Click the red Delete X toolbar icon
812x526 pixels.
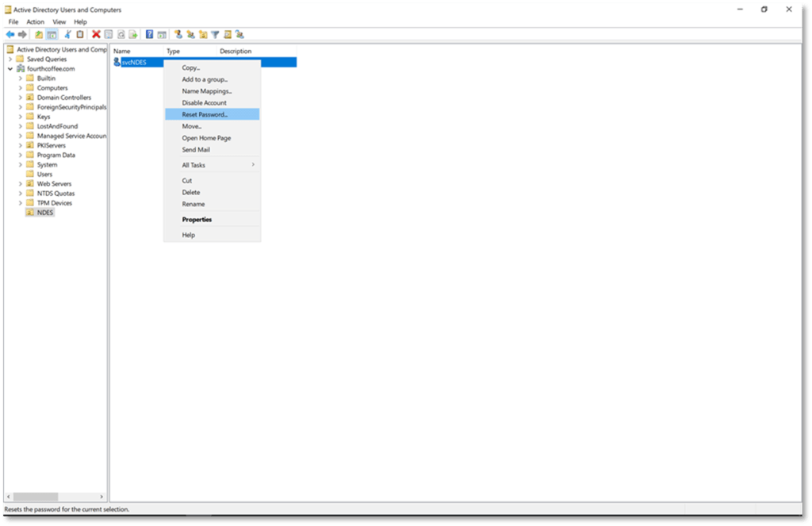point(96,34)
